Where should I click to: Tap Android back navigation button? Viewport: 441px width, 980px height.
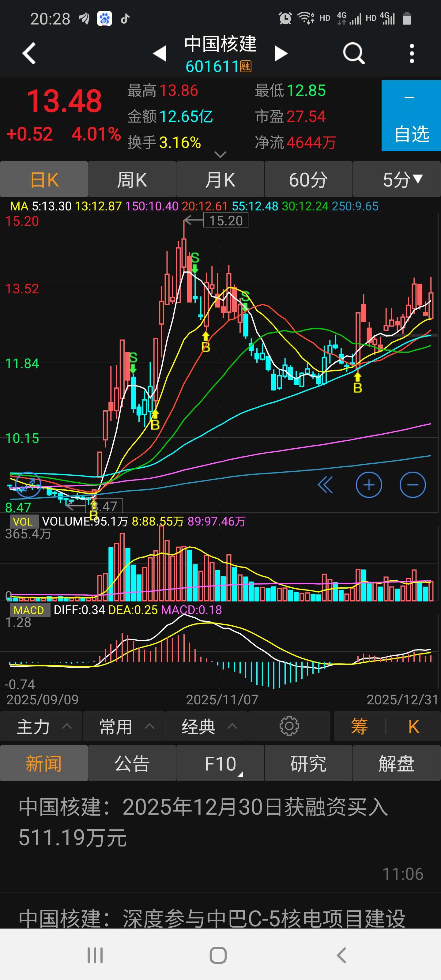(x=342, y=955)
